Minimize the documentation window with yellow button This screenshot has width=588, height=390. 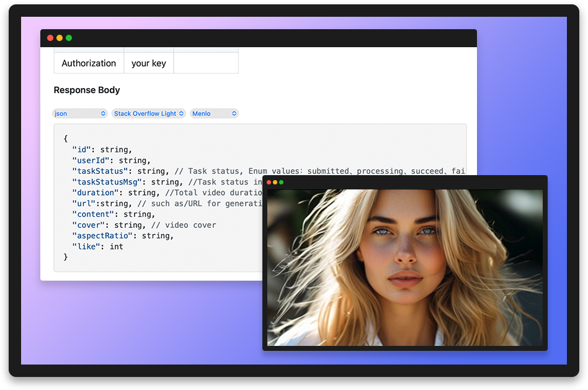click(60, 38)
